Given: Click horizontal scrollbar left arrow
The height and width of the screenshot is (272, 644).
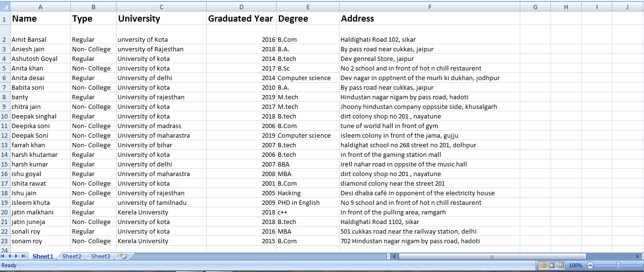Looking at the screenshot, I should pos(395,257).
